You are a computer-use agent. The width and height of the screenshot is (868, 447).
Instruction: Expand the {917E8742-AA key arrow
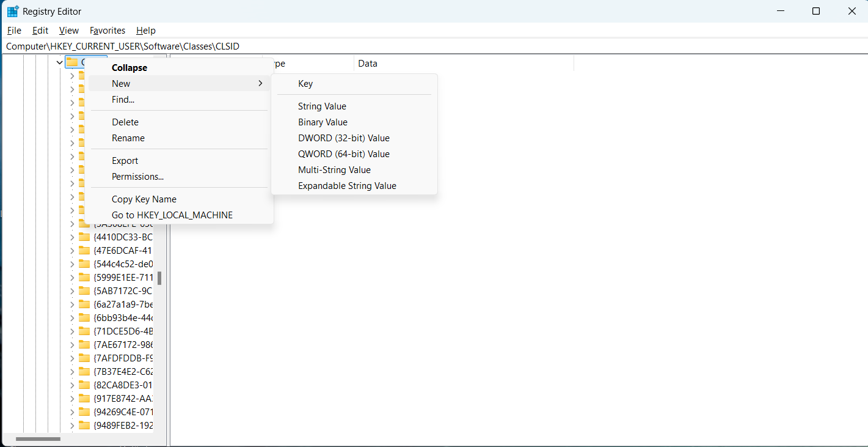point(72,399)
